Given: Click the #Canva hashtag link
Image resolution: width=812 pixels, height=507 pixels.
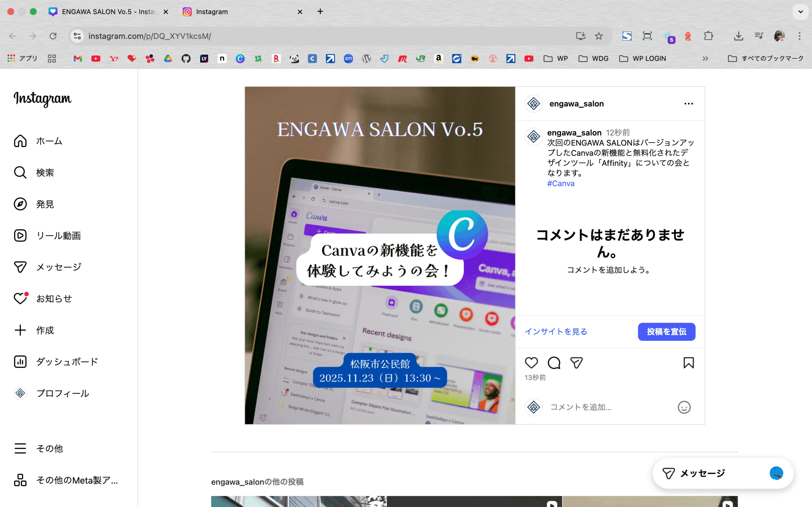Looking at the screenshot, I should [x=561, y=183].
